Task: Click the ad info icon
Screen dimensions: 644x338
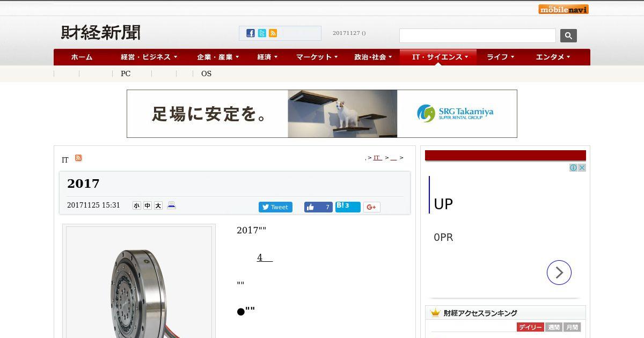Action: [573, 168]
